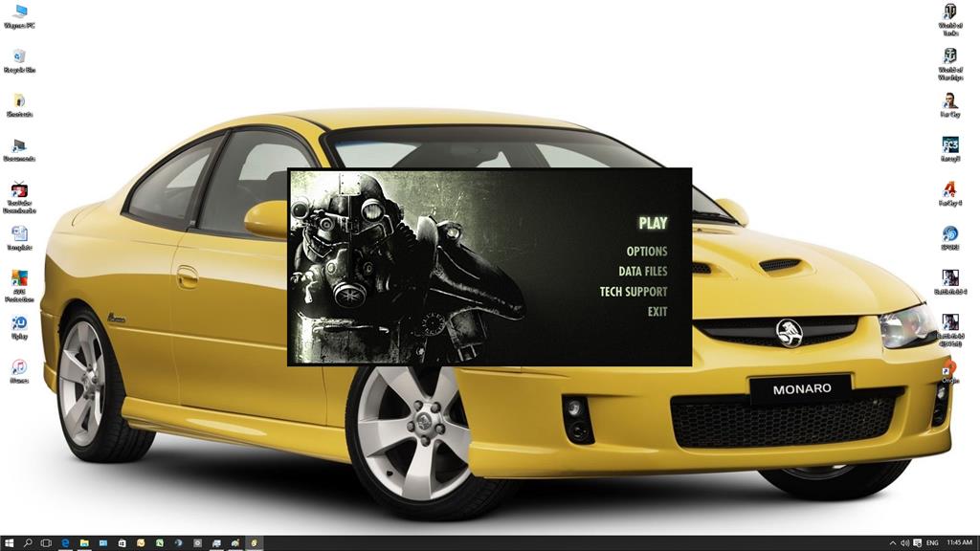Screen dimensions: 980x551
Task: Select the Template document desktop icon
Action: pyautogui.click(x=19, y=238)
